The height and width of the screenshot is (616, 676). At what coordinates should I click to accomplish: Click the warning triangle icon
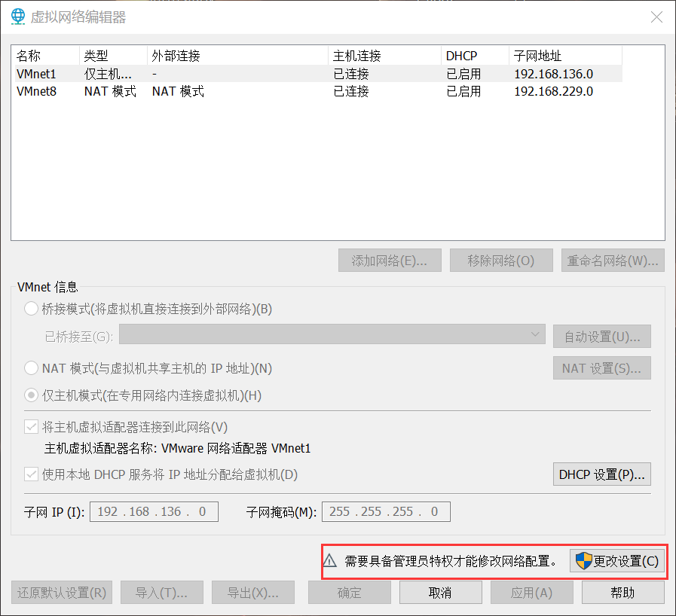pos(330,561)
